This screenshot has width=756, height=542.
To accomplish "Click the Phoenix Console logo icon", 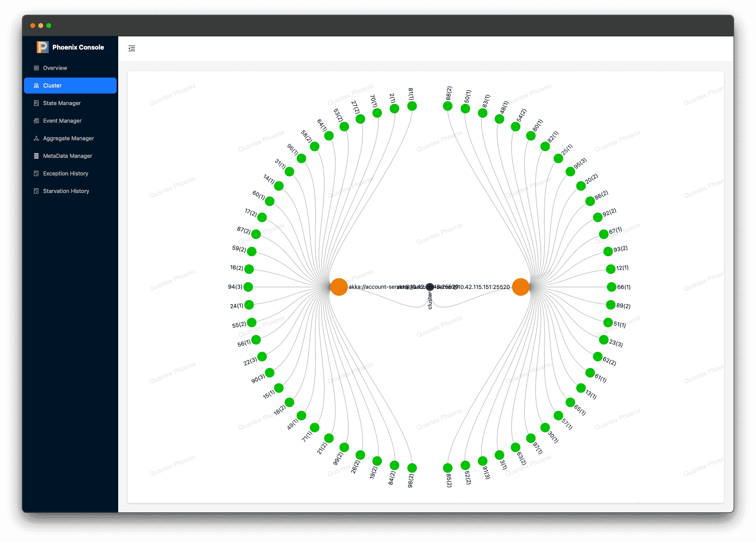I will tap(42, 47).
